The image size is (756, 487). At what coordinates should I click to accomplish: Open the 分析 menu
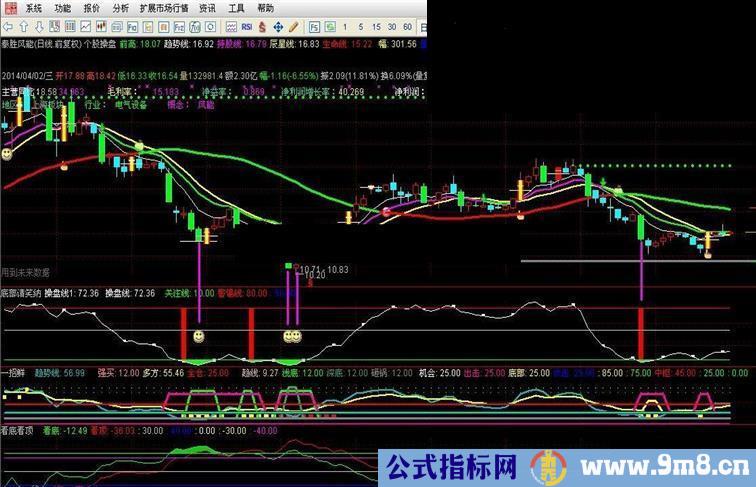pyautogui.click(x=120, y=8)
